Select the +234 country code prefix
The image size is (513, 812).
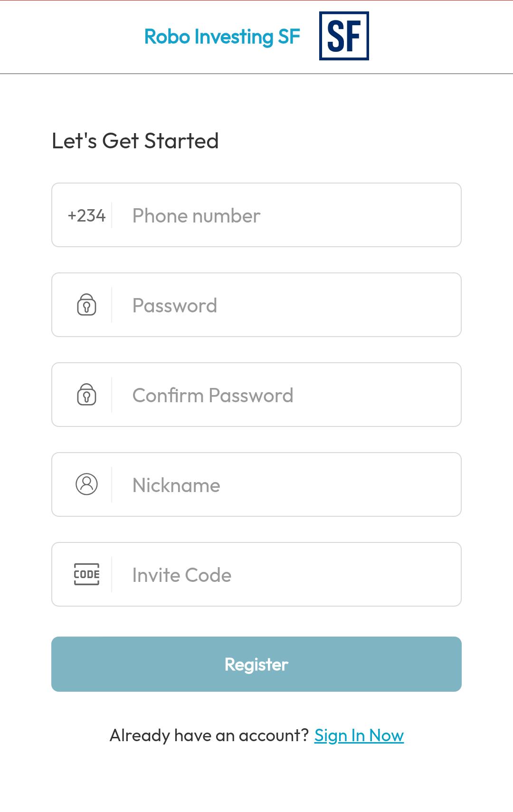click(x=86, y=215)
